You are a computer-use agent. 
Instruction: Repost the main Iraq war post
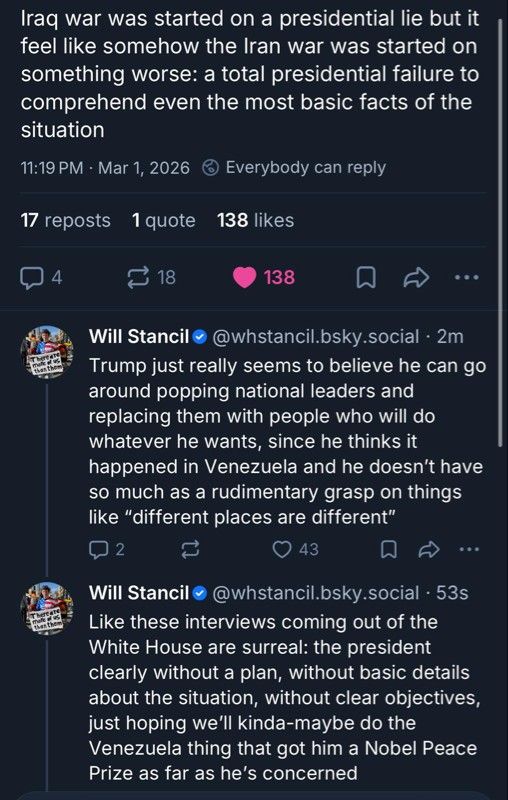151,278
